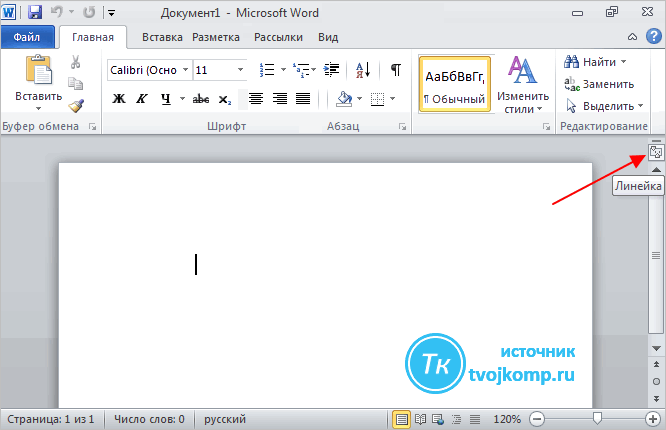Switch to the Вид tab

(x=328, y=37)
